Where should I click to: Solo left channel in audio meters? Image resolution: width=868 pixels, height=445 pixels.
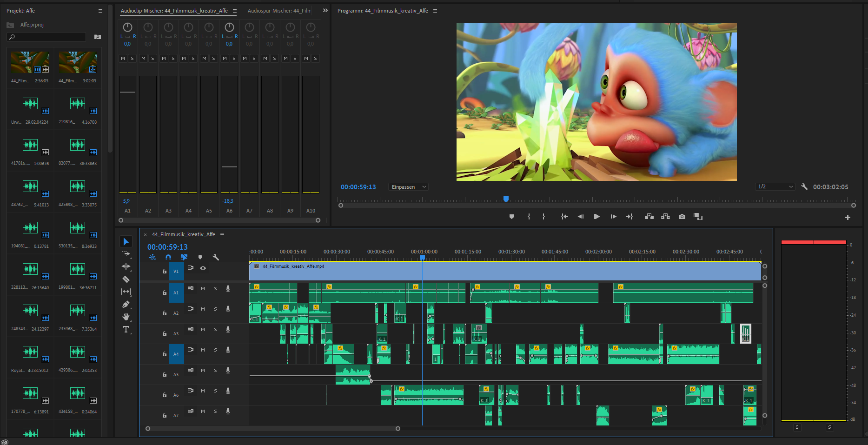point(797,427)
